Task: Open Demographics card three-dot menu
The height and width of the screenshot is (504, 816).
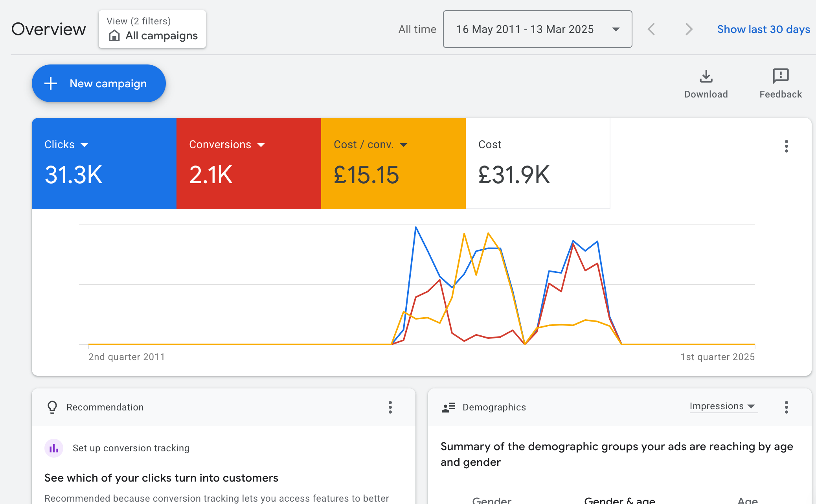Action: [786, 407]
